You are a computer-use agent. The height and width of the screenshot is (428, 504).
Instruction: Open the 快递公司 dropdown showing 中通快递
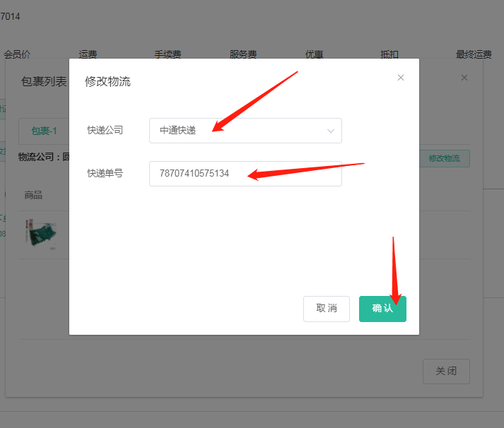click(x=245, y=131)
